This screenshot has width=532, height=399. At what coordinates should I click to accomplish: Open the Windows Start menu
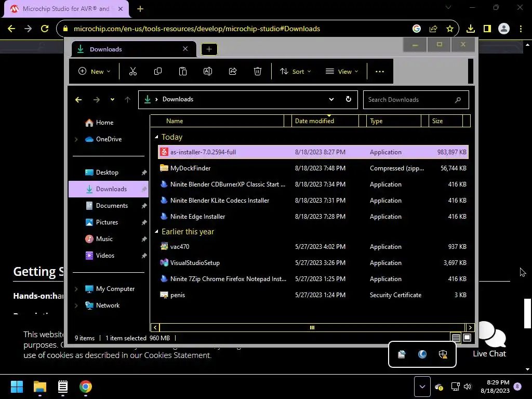[17, 387]
